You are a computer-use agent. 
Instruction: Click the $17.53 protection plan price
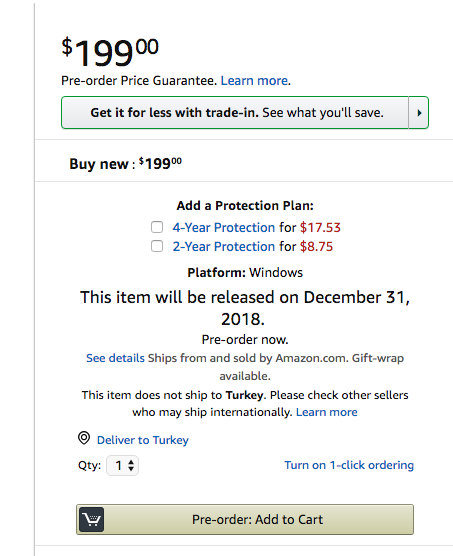320,227
